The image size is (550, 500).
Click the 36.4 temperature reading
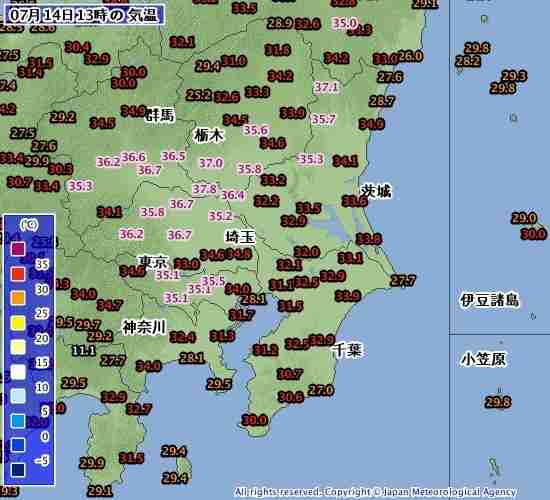[x=233, y=195]
